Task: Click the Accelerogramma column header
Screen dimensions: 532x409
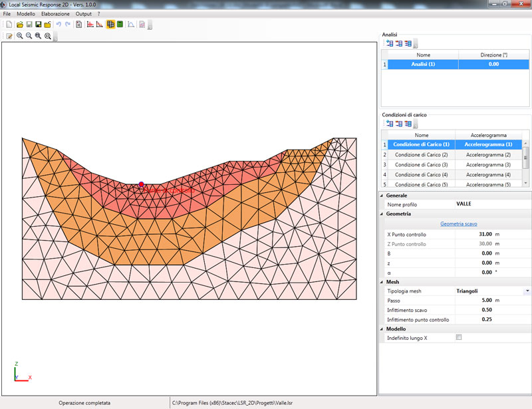Action: pyautogui.click(x=488, y=135)
